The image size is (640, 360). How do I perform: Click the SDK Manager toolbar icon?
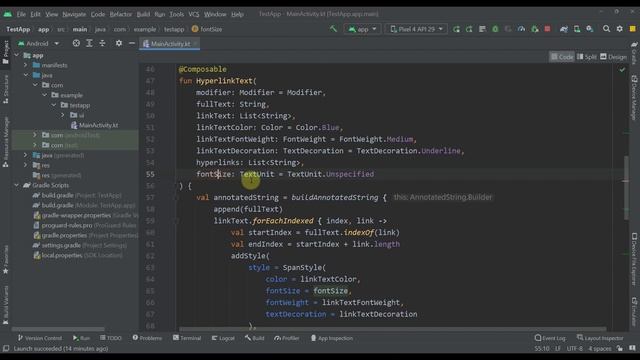point(590,29)
